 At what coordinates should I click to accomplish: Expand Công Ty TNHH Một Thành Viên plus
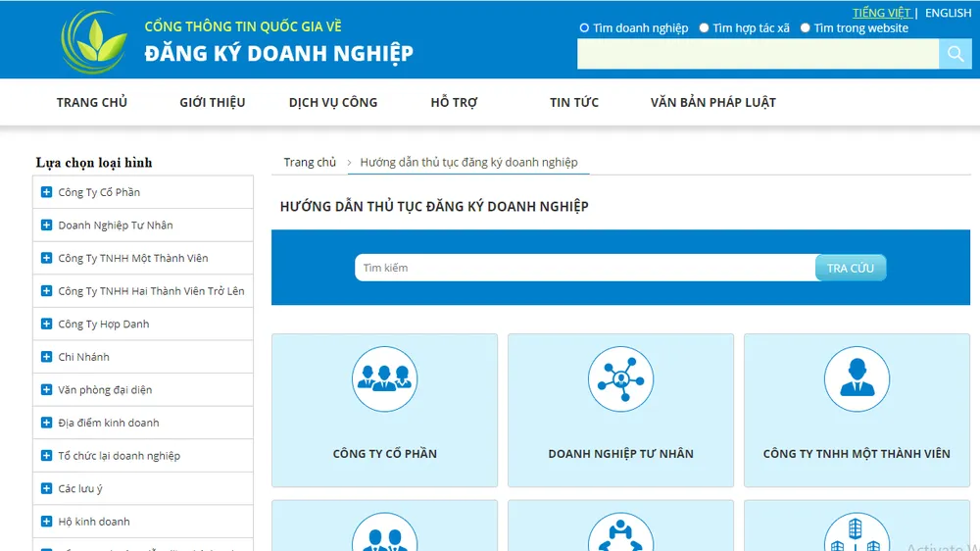(46, 258)
